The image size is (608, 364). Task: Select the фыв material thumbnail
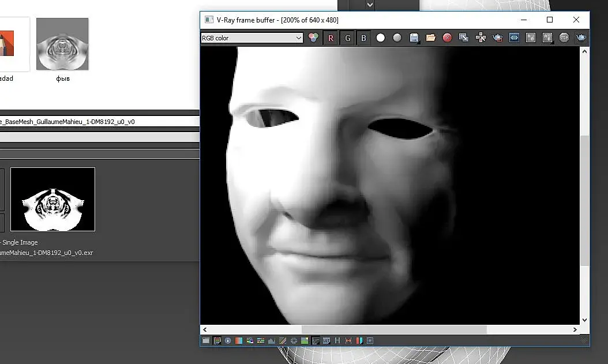tap(62, 44)
